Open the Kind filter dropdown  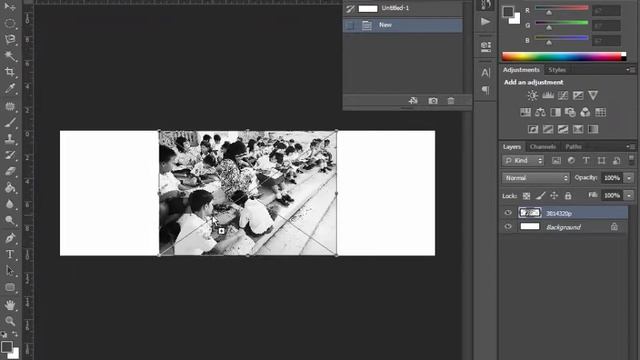523,161
